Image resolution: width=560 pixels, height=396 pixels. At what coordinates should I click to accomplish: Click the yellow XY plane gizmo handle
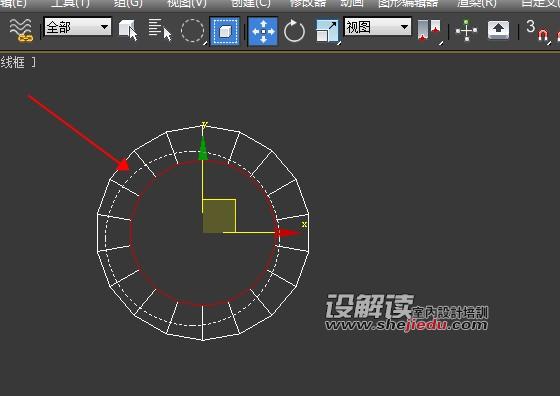pyautogui.click(x=219, y=216)
